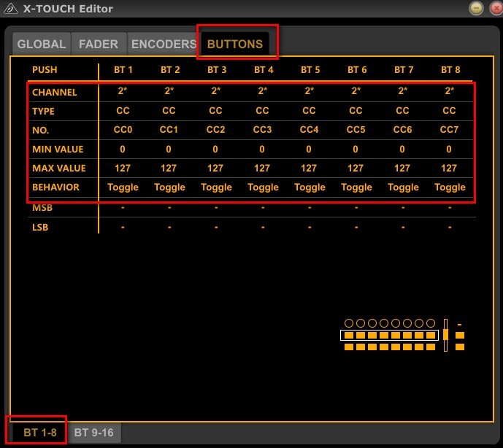
Task: Change the BT 8 channel value
Action: pos(450,91)
